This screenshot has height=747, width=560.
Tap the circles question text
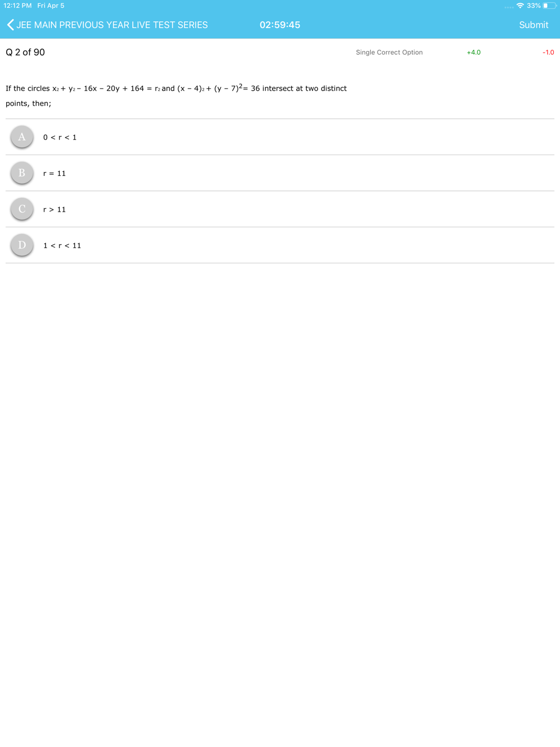pos(176,95)
